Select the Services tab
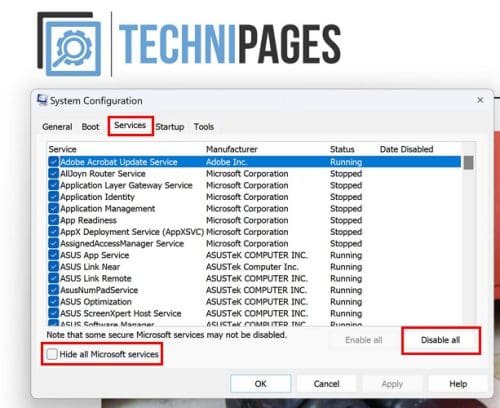This screenshot has width=500, height=408. click(130, 125)
